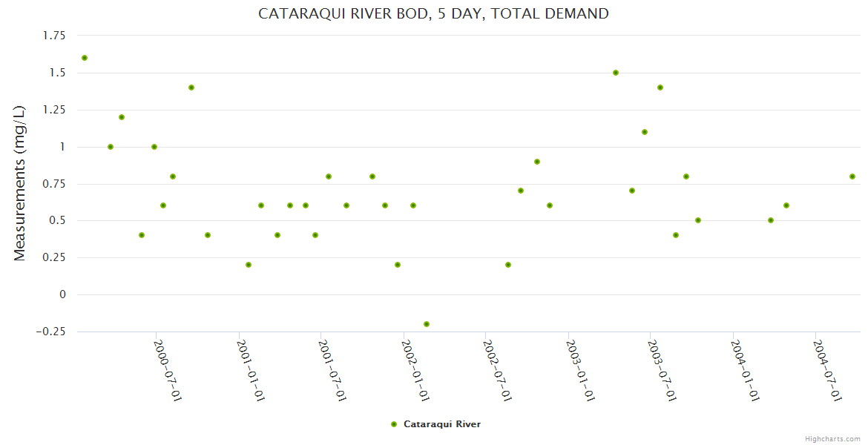This screenshot has width=868, height=445.
Task: Click the chart title text
Action: tap(433, 13)
